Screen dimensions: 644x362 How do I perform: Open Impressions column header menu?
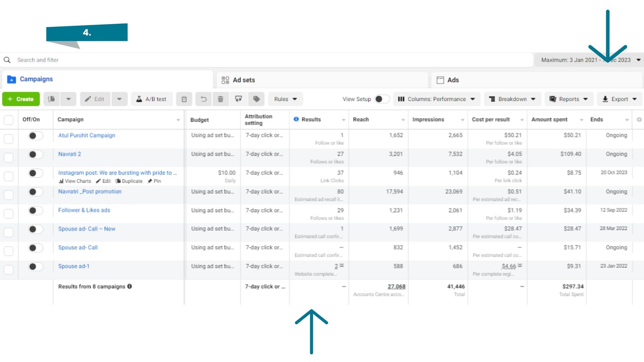pyautogui.click(x=463, y=120)
